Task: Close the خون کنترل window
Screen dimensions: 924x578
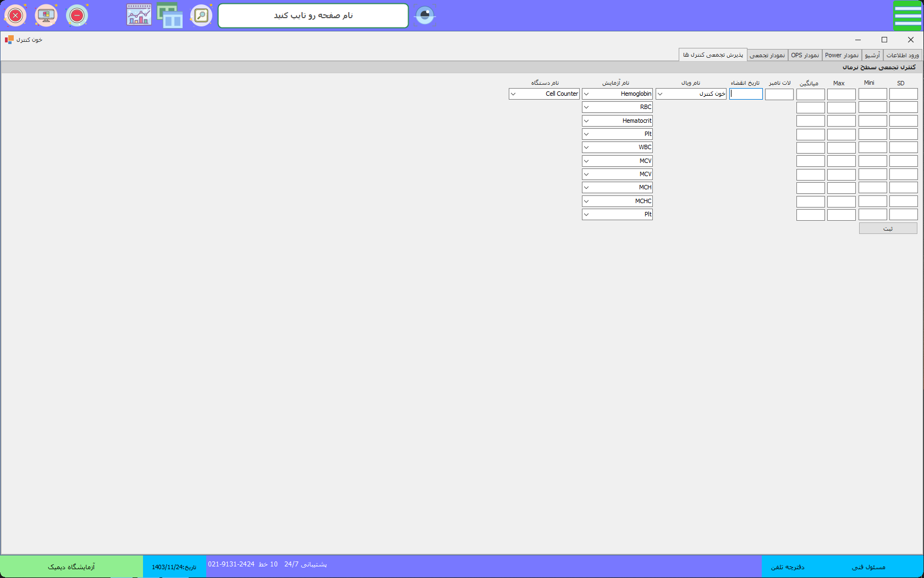Action: click(911, 40)
